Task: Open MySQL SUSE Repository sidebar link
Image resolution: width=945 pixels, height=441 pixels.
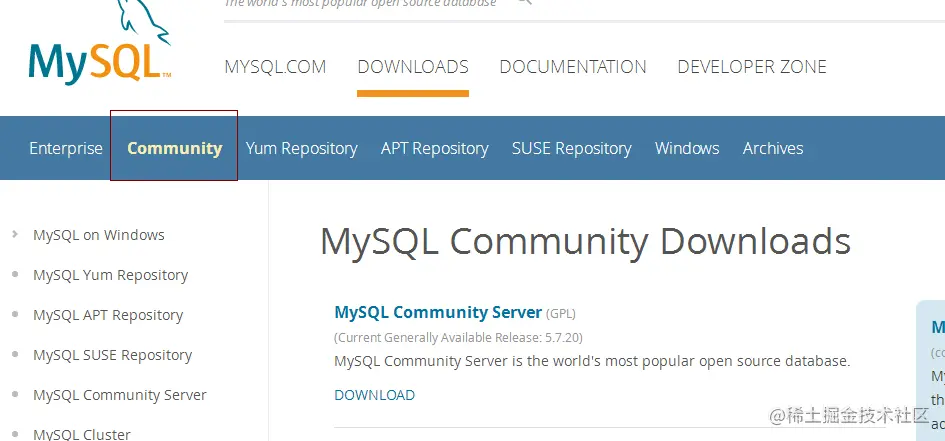Action: [112, 355]
